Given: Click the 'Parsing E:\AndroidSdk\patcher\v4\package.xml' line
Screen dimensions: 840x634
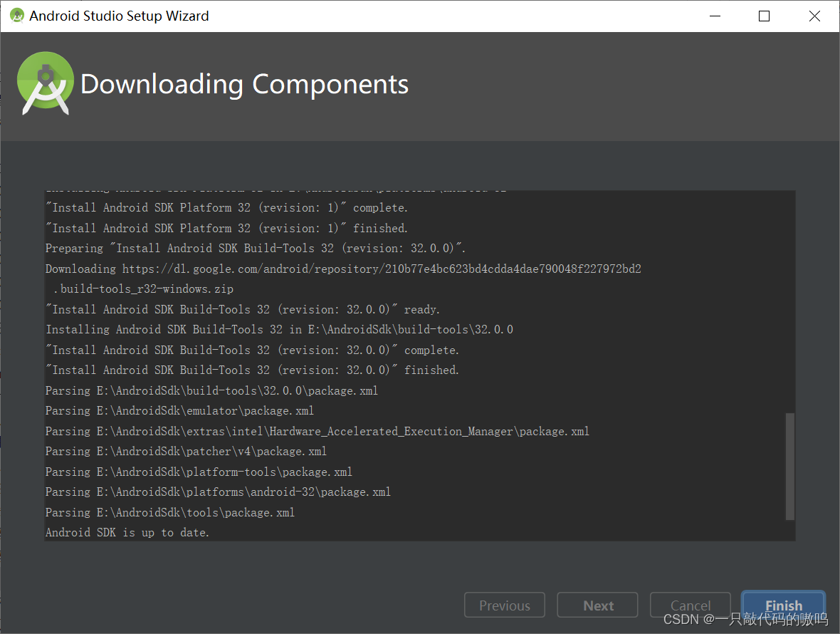Looking at the screenshot, I should pos(186,451).
